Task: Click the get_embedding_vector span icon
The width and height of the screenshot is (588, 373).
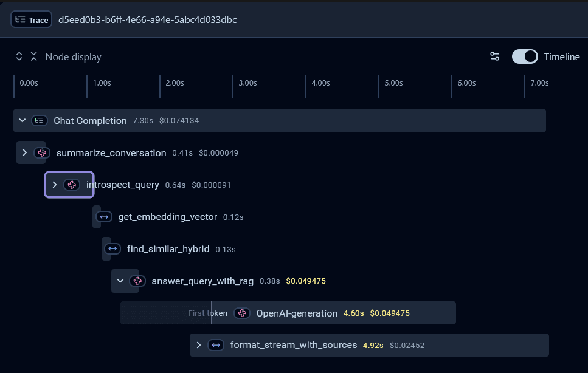Action: 104,217
